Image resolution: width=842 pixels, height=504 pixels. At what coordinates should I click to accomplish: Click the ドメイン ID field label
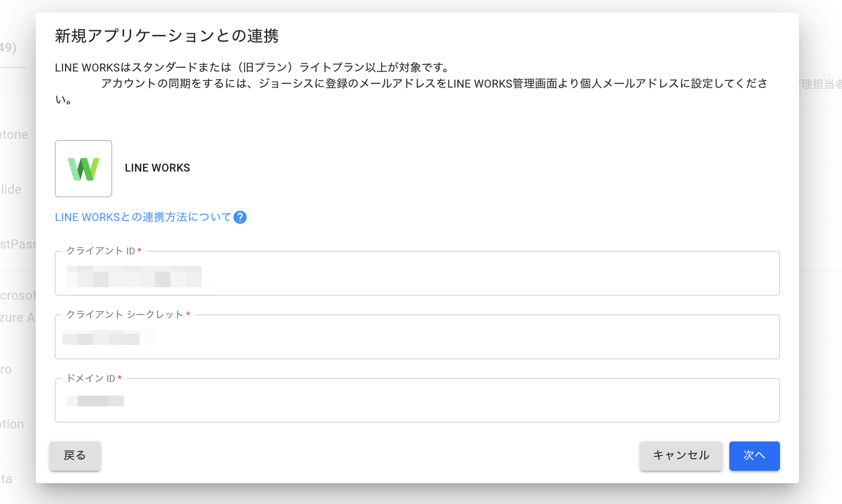coord(91,378)
